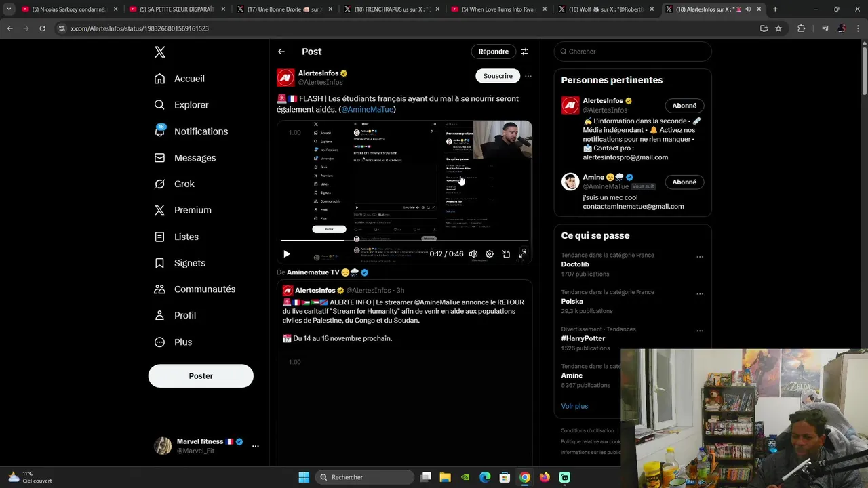Click Abonné button next to Amine
Screen dimensions: 868x488
point(684,182)
